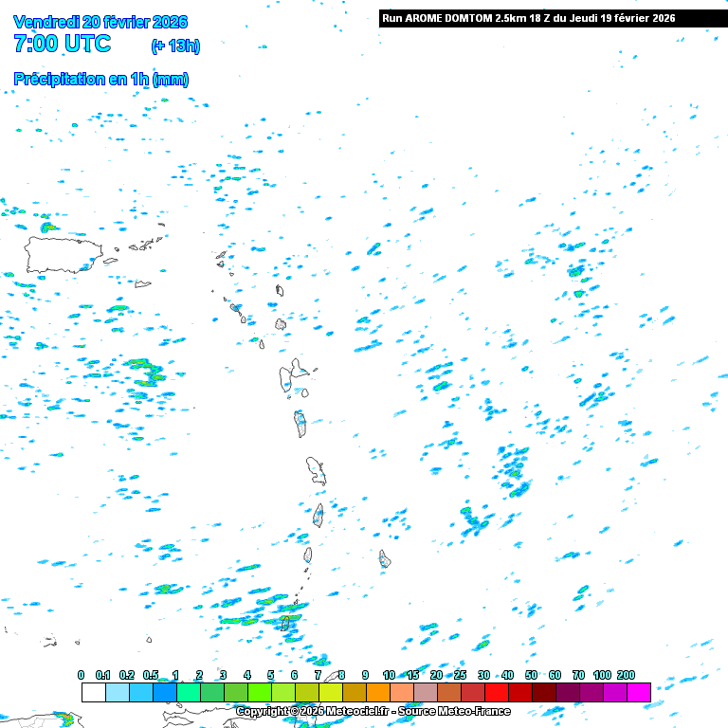Select the light blue 0.1 mm legend swatch
728x728 pixels.
(117, 693)
